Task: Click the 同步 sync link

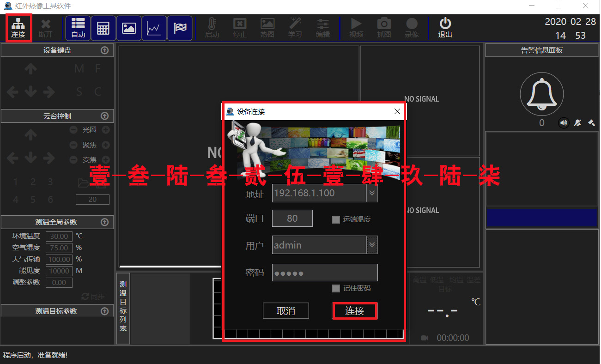Action: (92, 297)
